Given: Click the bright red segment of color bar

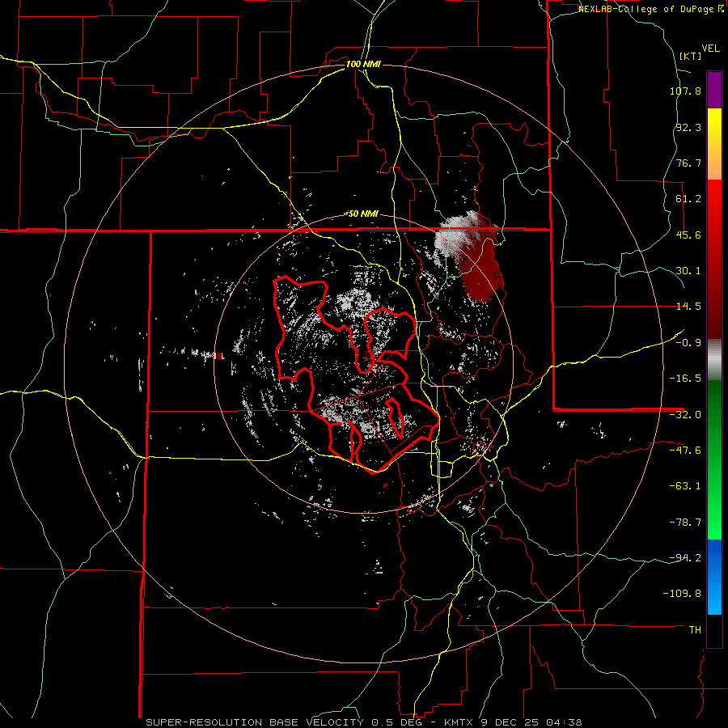Looking at the screenshot, I should 714,259.
